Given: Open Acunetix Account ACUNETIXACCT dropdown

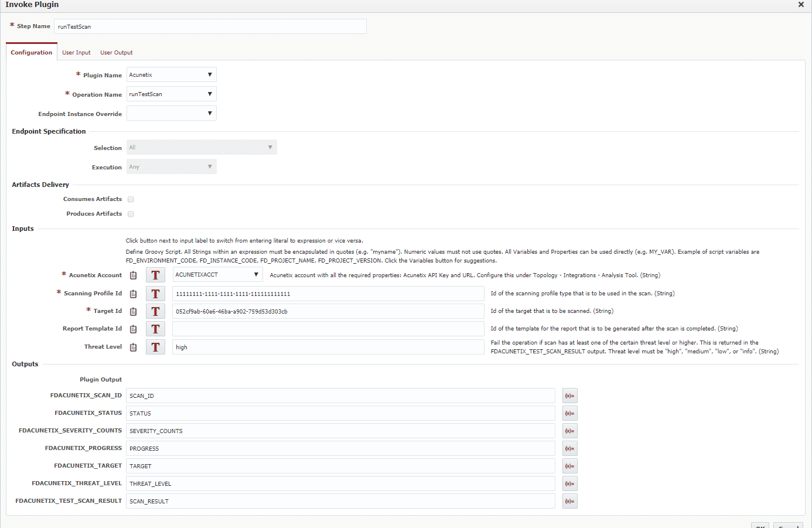Looking at the screenshot, I should pos(217,274).
